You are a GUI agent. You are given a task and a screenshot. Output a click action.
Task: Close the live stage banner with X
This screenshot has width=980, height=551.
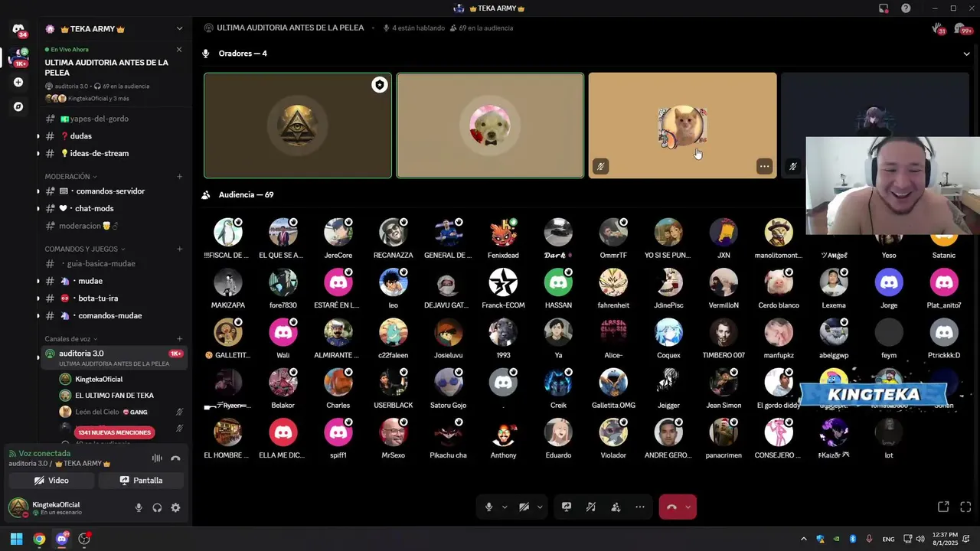pos(179,49)
